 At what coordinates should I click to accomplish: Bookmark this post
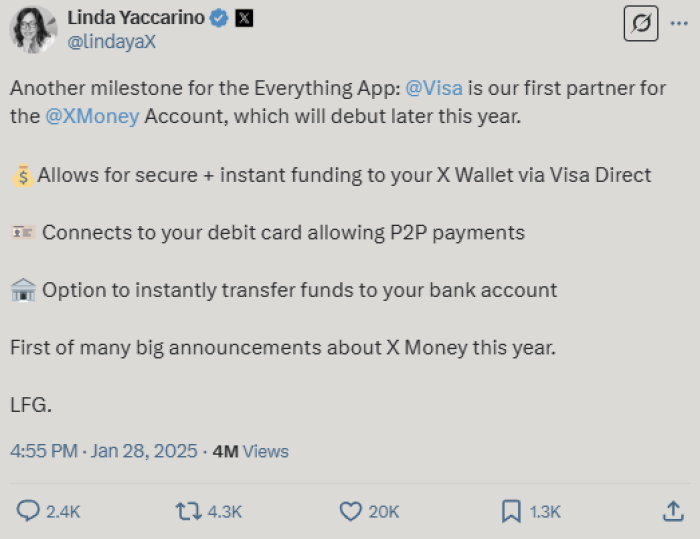coord(511,511)
